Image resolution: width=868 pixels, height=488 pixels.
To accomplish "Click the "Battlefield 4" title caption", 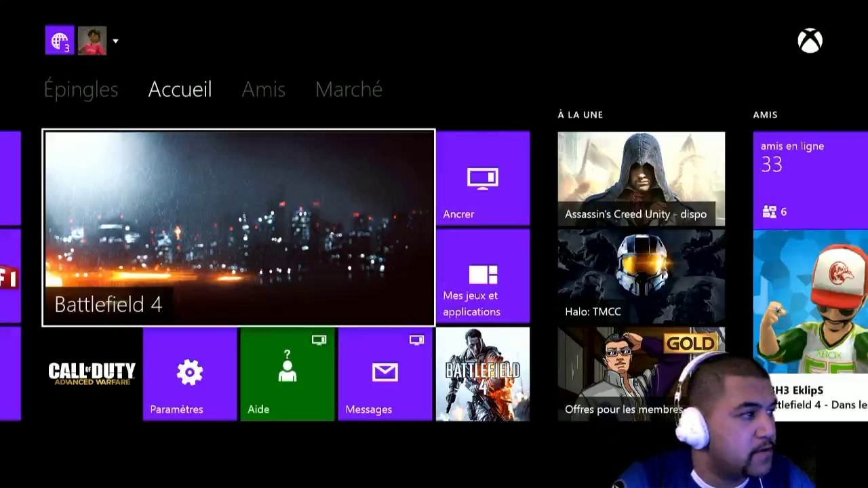I will tap(108, 305).
